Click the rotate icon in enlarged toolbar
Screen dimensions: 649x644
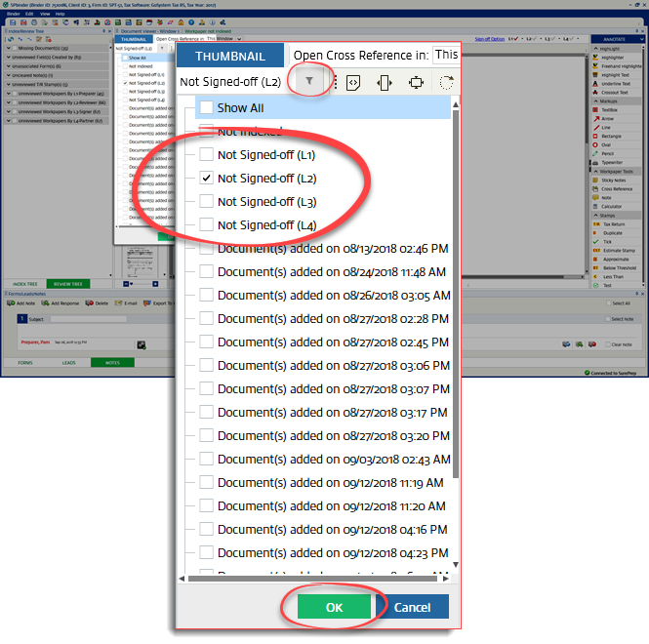click(446, 82)
